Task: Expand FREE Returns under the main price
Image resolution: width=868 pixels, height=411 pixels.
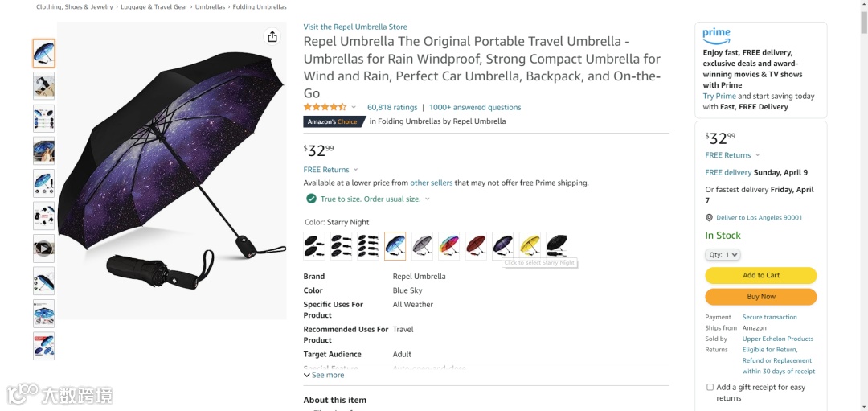Action: tap(330, 170)
